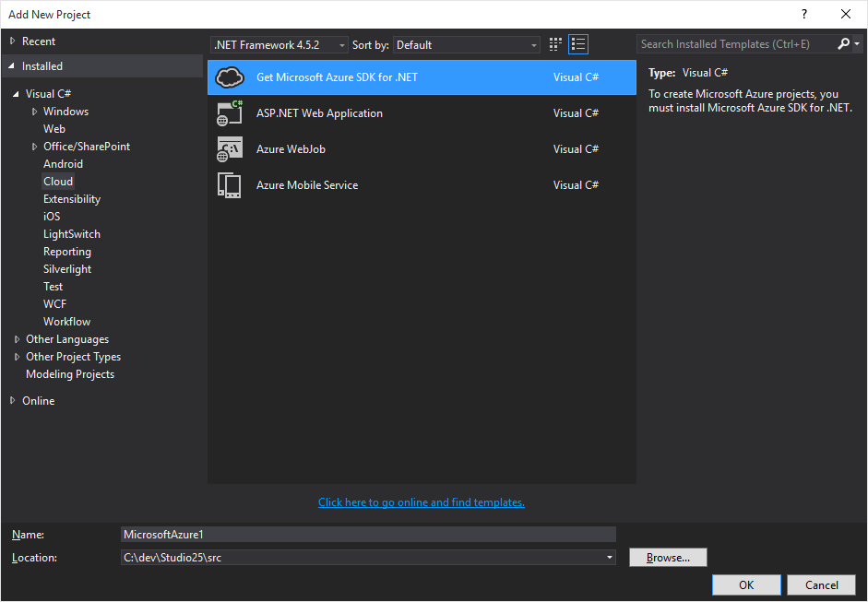Screen dimensions: 868x602
Task: Select the Test category
Action: click(x=54, y=287)
